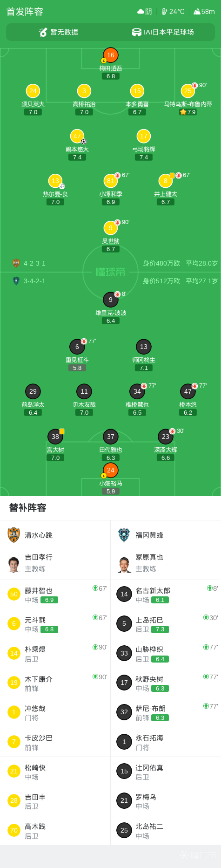
Task: Tap the 3-4-2-1 formation team badge
Action: click(x=16, y=281)
